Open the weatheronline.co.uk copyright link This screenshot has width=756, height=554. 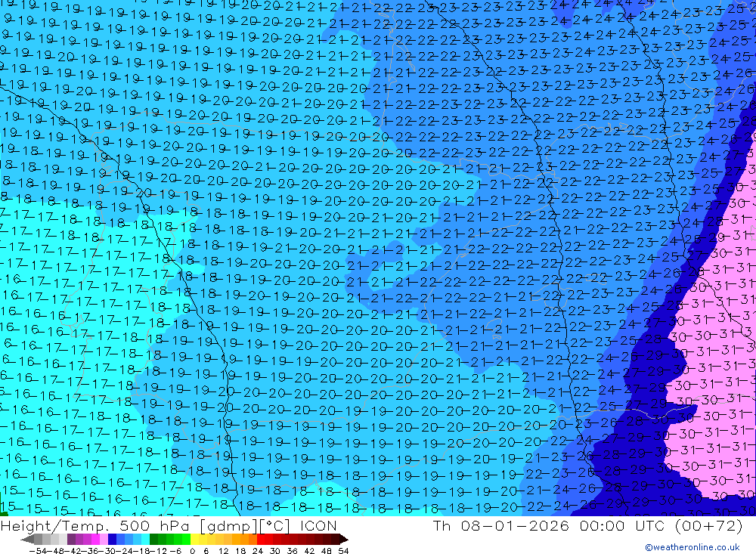pyautogui.click(x=692, y=546)
